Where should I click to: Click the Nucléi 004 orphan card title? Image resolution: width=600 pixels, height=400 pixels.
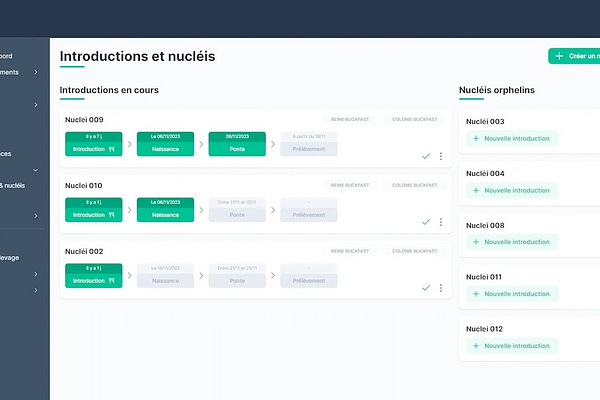(x=485, y=173)
